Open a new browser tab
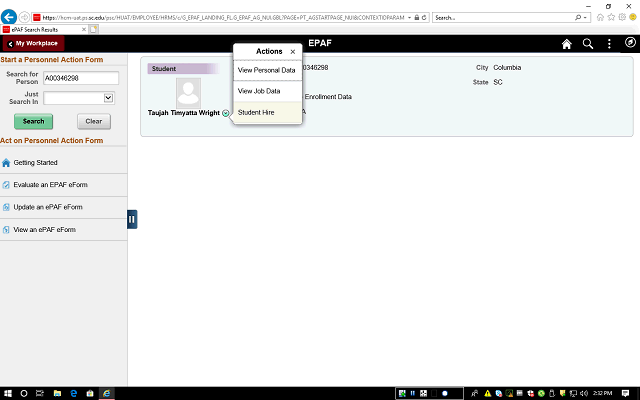The image size is (640, 400). (93, 29)
